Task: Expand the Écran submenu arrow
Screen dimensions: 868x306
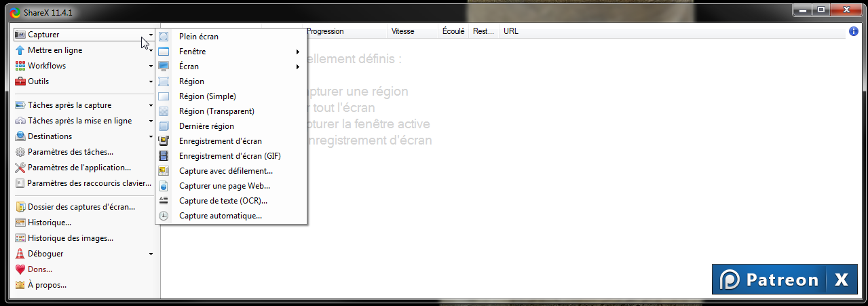Action: [x=297, y=66]
